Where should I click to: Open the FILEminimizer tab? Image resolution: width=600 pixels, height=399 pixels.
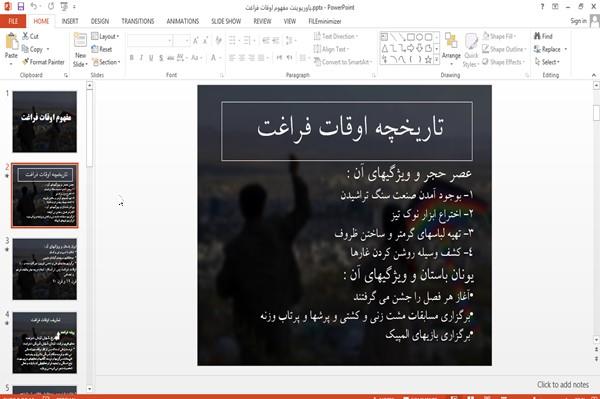(x=325, y=21)
